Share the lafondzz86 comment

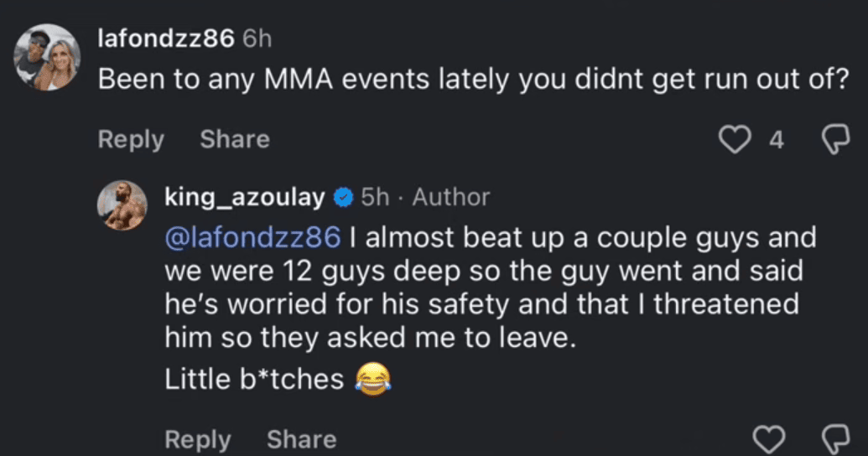[x=235, y=139]
